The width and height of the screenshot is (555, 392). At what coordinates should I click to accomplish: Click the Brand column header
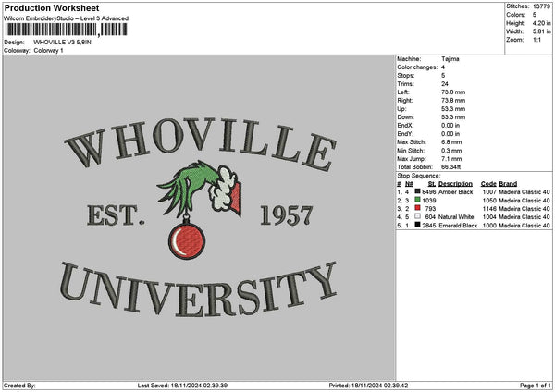tap(508, 184)
